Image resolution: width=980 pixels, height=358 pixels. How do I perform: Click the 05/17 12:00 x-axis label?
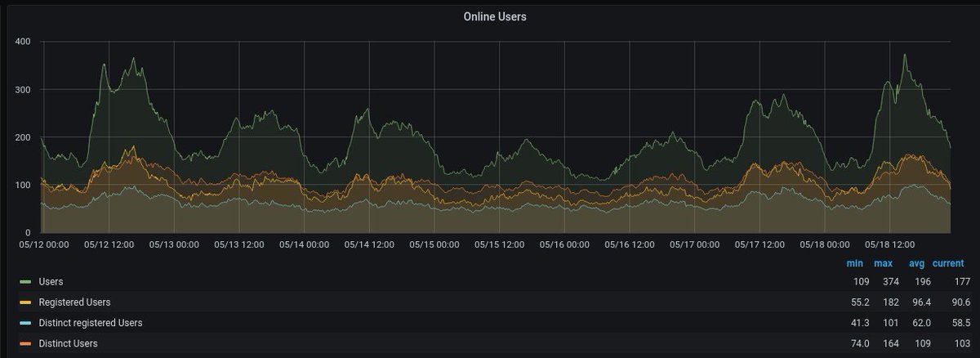759,244
